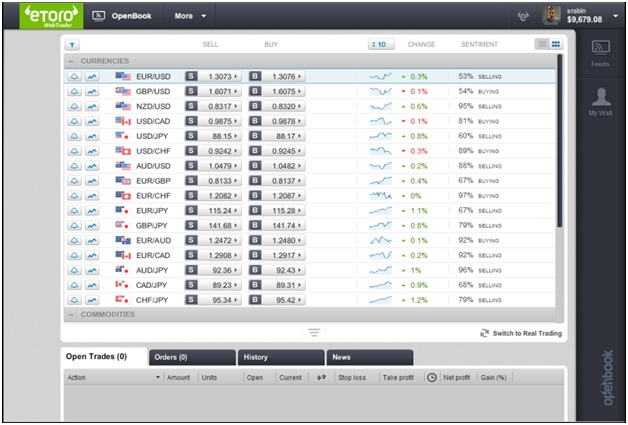
Task: Open the chart icon for EUR/CAD
Action: tap(92, 256)
